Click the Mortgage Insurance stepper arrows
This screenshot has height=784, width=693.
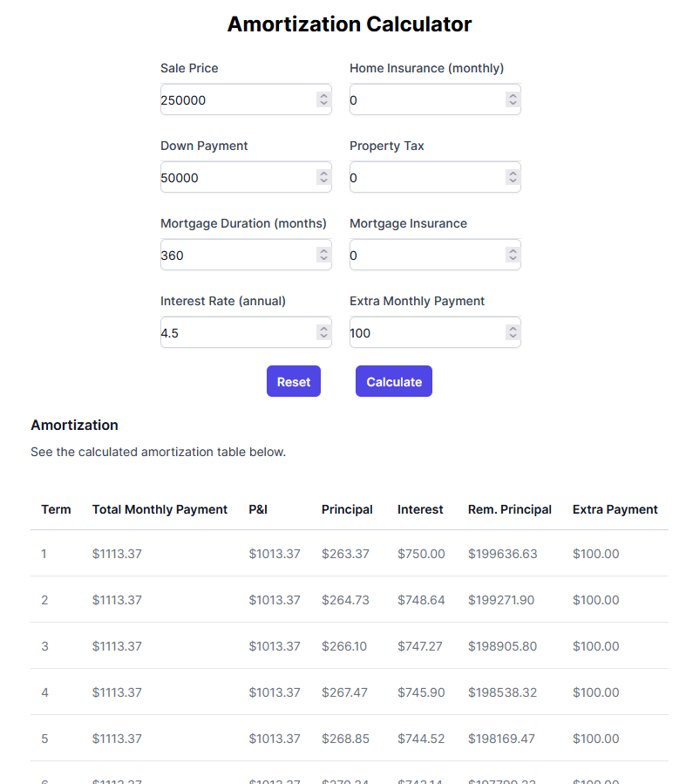point(513,255)
